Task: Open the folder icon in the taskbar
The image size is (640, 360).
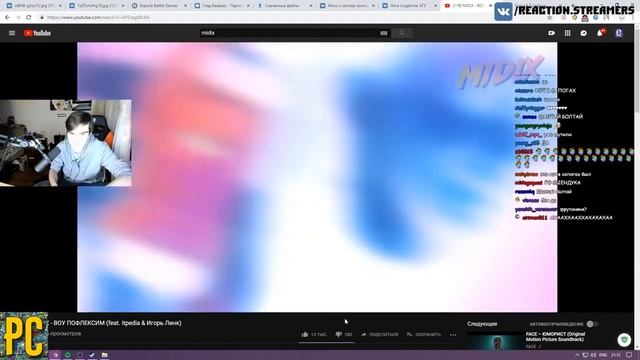Action: tap(104, 355)
